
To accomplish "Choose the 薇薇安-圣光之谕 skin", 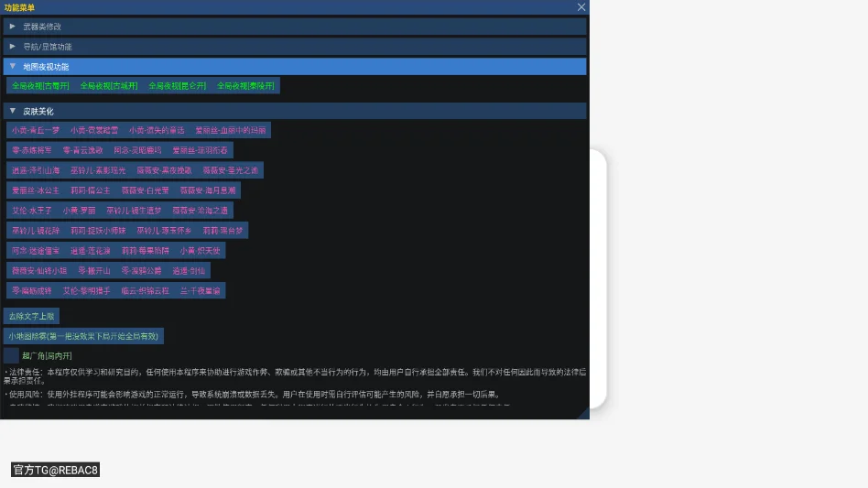I will [231, 170].
